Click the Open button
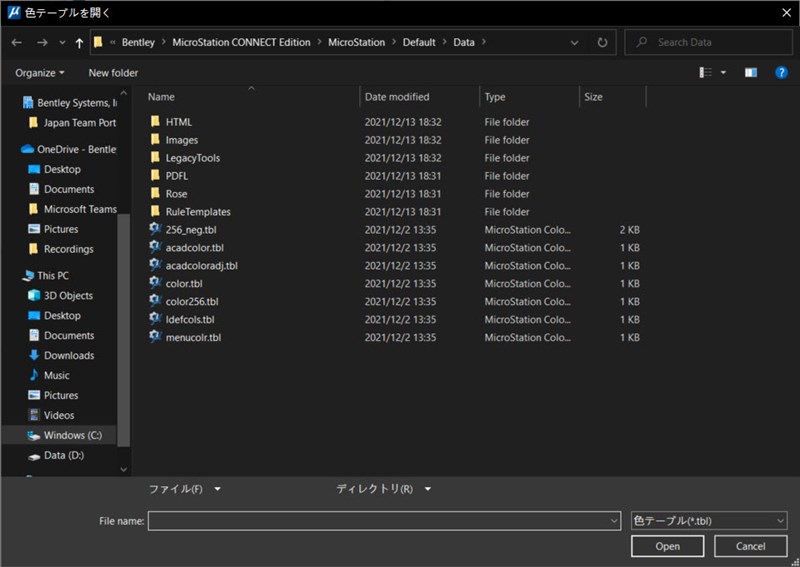The height and width of the screenshot is (567, 800). [x=667, y=546]
